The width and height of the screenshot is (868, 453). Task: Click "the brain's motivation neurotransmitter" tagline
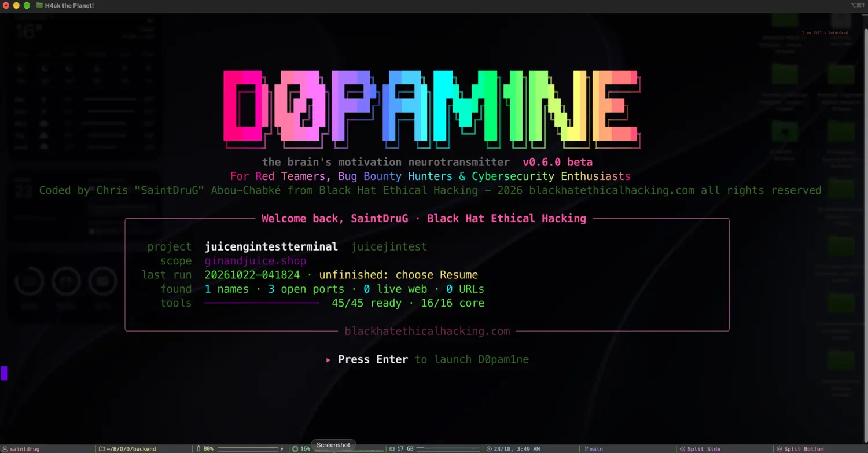tap(386, 162)
